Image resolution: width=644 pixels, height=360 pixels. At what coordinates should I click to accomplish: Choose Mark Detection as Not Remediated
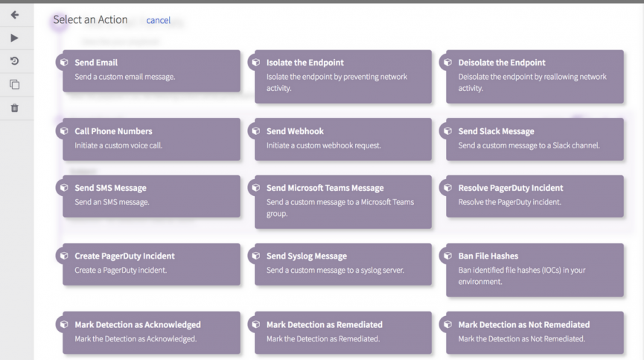click(x=535, y=332)
